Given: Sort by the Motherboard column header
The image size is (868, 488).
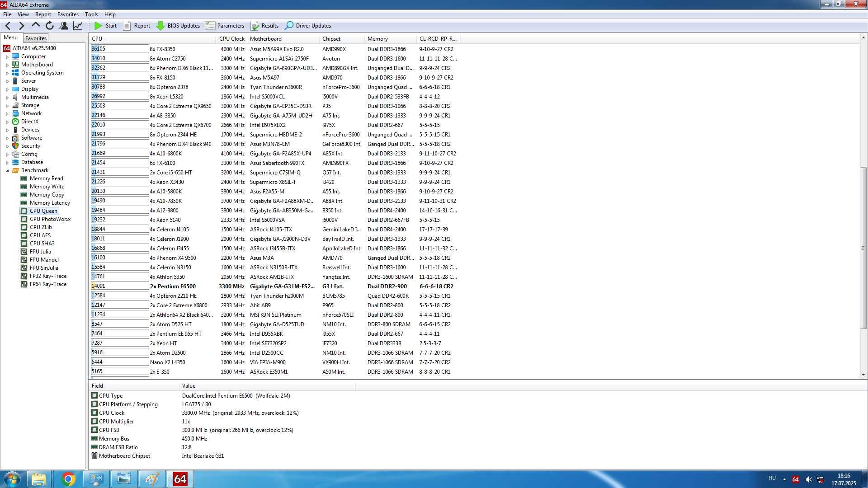Looking at the screenshot, I should tap(283, 39).
